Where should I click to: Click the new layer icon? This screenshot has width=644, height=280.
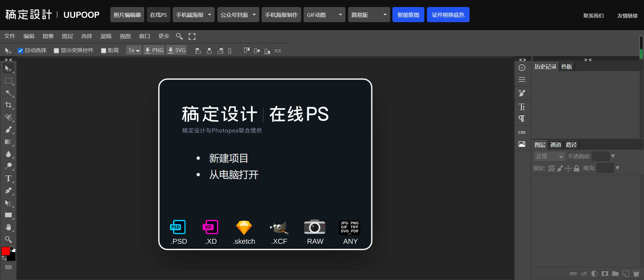626,274
